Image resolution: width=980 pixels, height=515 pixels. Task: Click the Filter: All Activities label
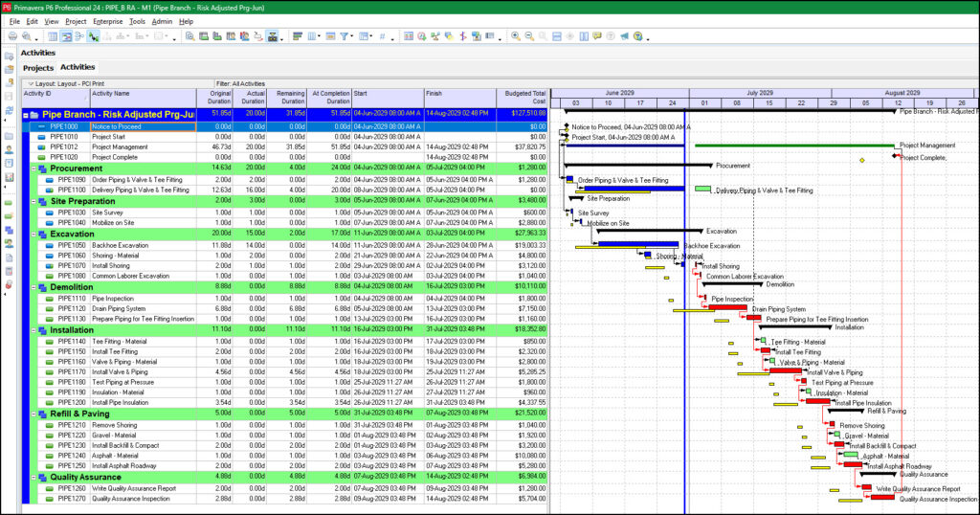tap(240, 83)
